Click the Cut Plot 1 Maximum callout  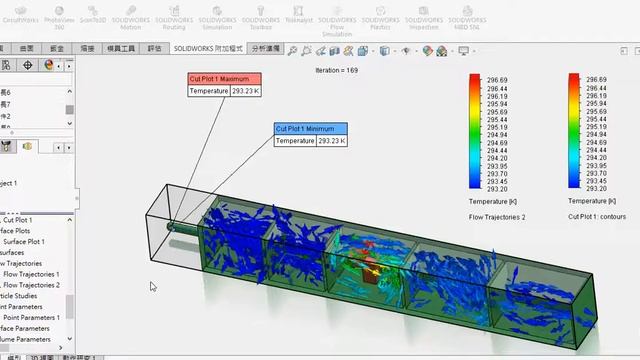(x=224, y=85)
